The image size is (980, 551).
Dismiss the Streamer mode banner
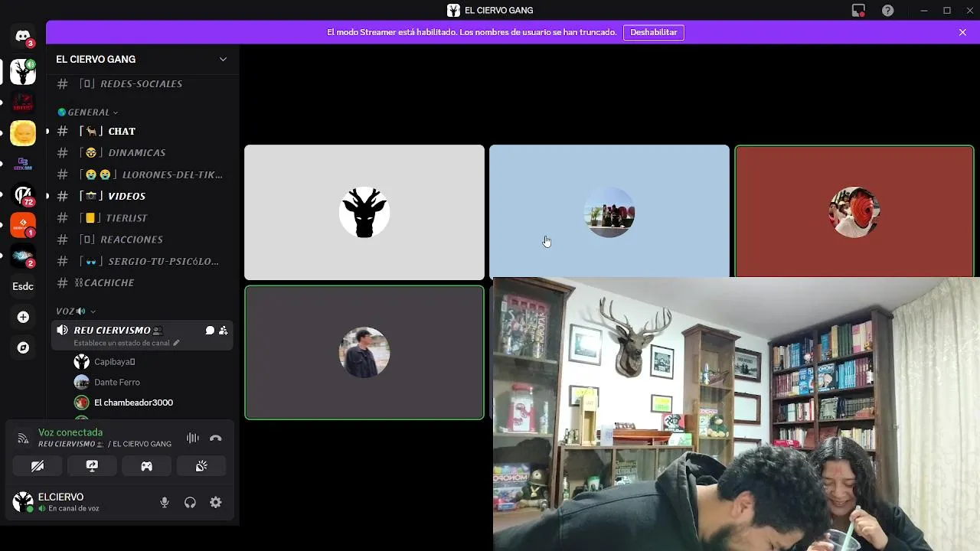point(962,32)
